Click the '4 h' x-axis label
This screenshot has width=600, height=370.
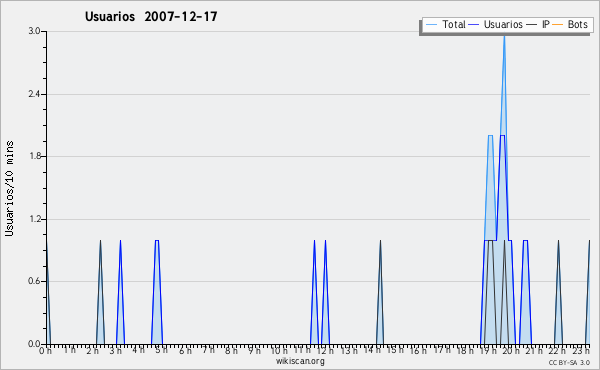[138, 349]
